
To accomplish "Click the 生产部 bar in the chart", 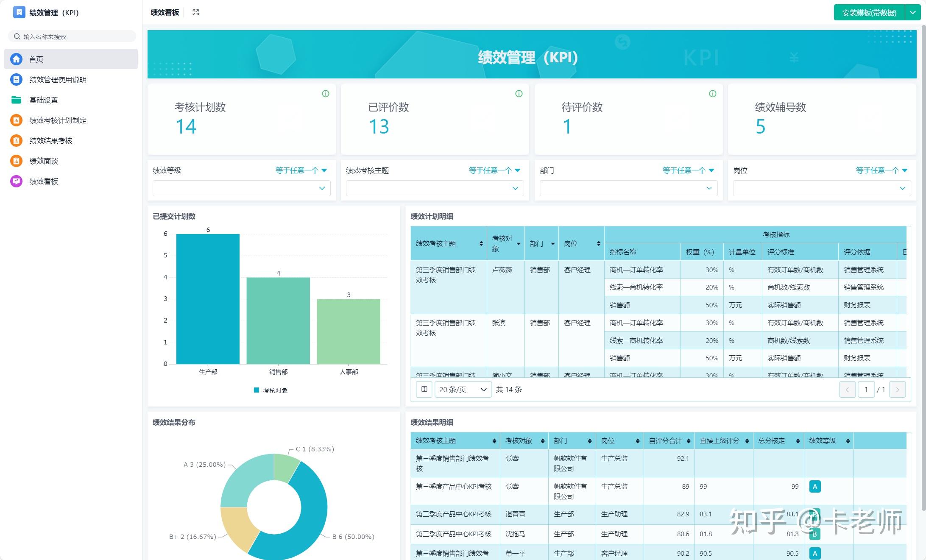I will pos(208,299).
